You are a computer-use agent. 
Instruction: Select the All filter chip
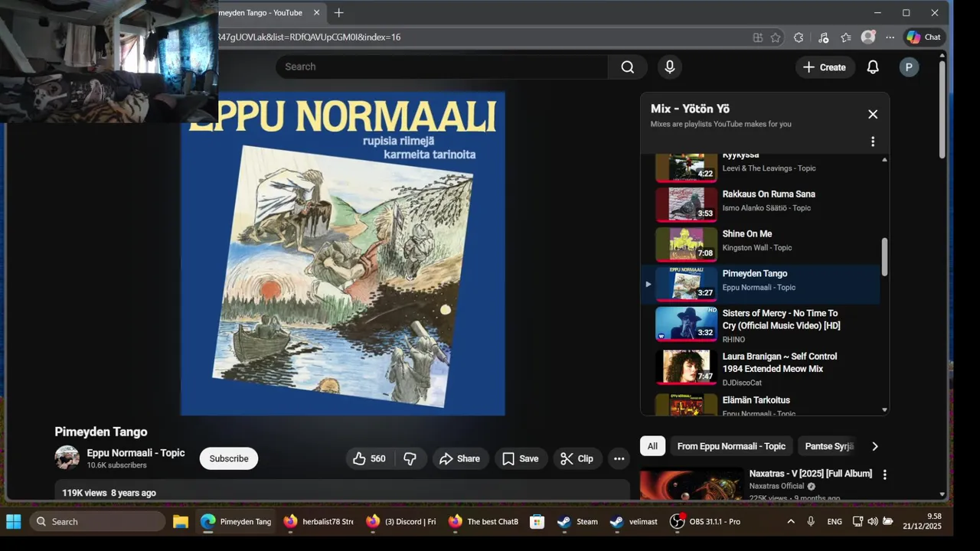(652, 446)
